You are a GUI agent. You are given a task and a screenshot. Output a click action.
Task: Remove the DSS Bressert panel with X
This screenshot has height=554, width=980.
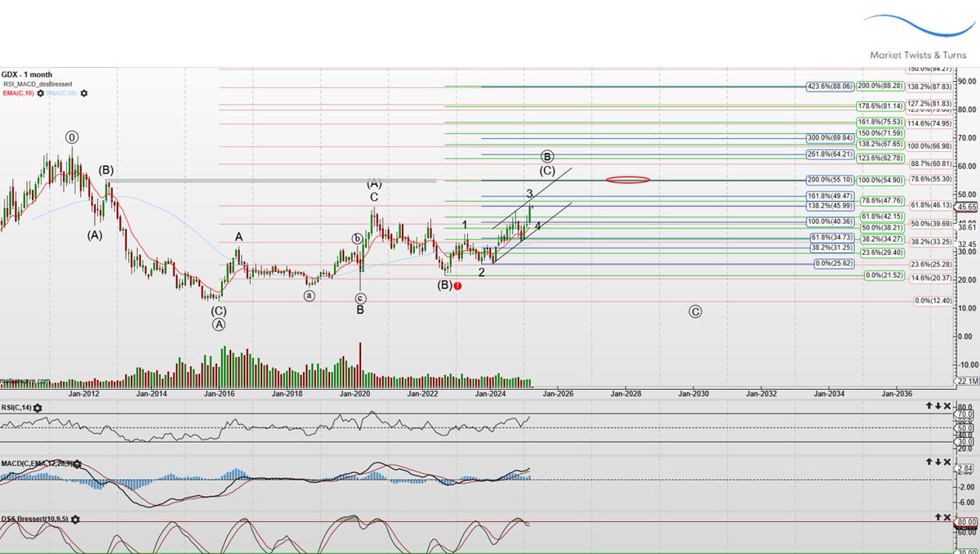[947, 518]
